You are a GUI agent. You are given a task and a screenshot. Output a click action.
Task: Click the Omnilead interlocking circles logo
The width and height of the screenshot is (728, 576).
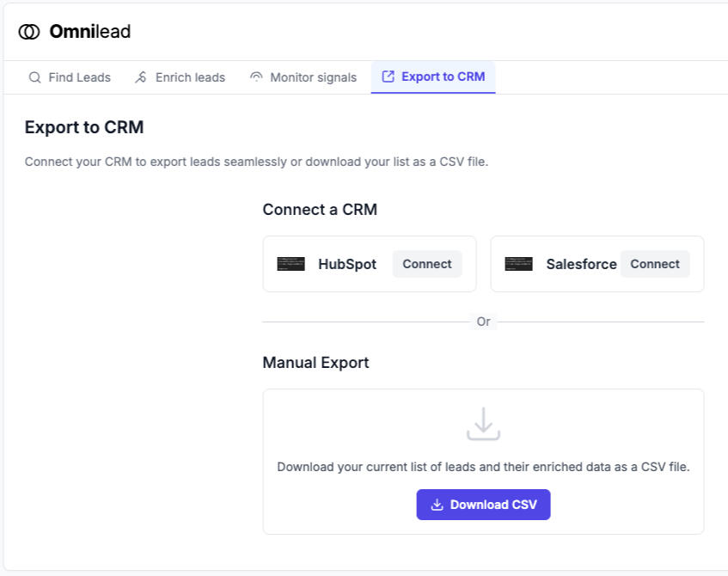point(29,32)
